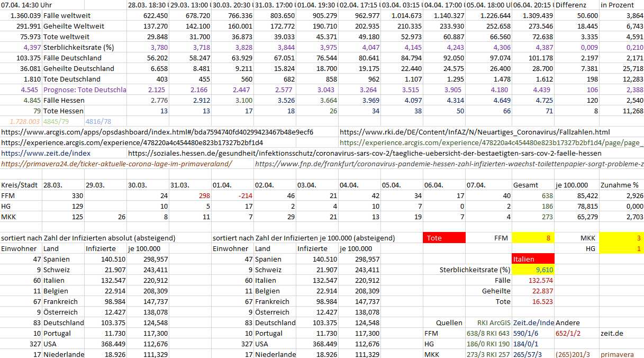This screenshot has height=358, width=644.
Task: Select the red 'Tote' cell
Action: pos(445,238)
